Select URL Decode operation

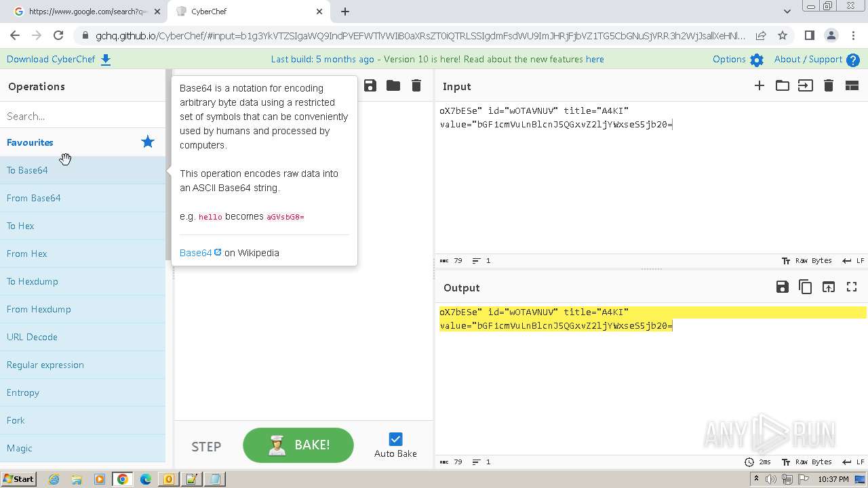(x=83, y=337)
